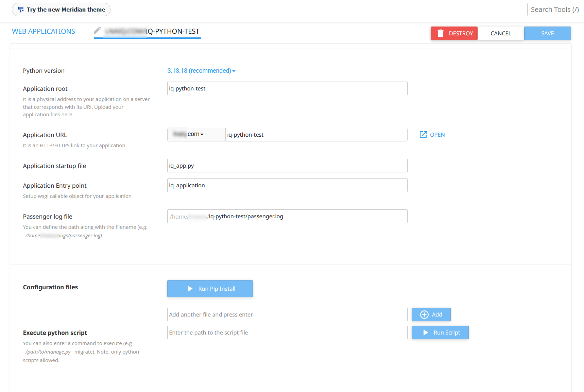
Task: Focus the Application Entry point field
Action: click(x=287, y=185)
